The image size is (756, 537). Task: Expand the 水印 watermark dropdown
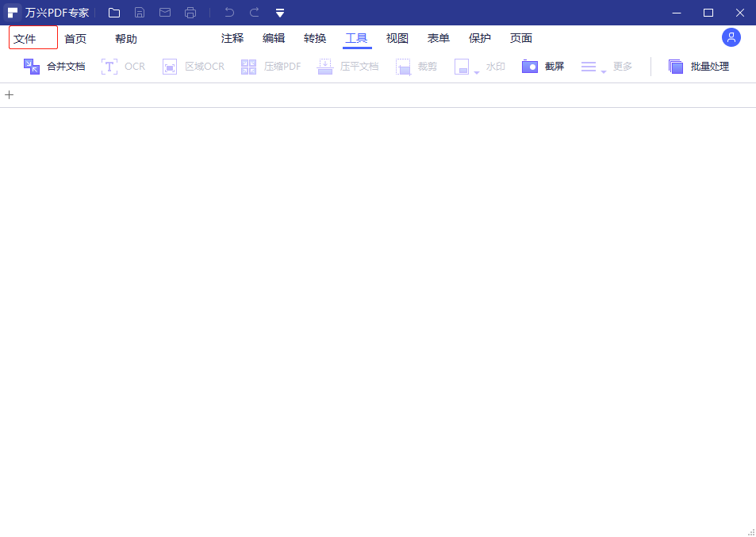pos(477,71)
